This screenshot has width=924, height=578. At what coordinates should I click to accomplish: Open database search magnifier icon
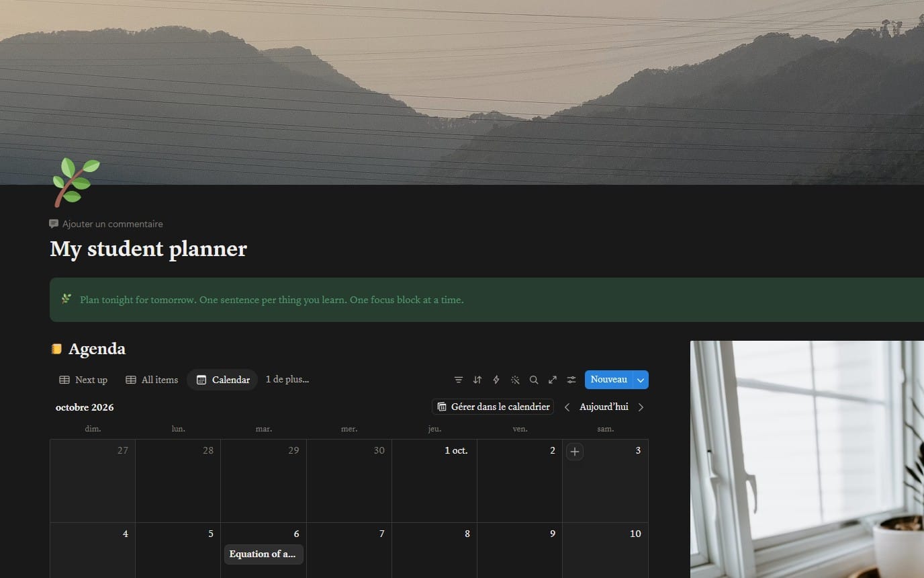(x=534, y=380)
